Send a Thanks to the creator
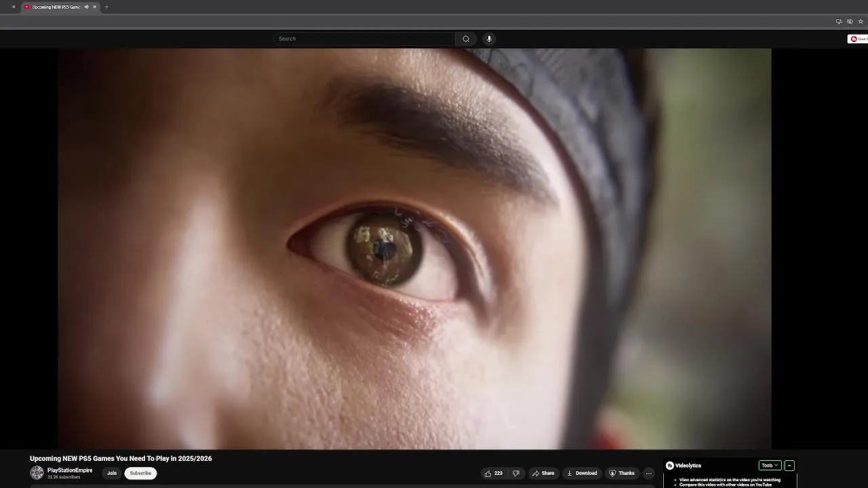Screen dimensions: 868x488 coord(622,473)
